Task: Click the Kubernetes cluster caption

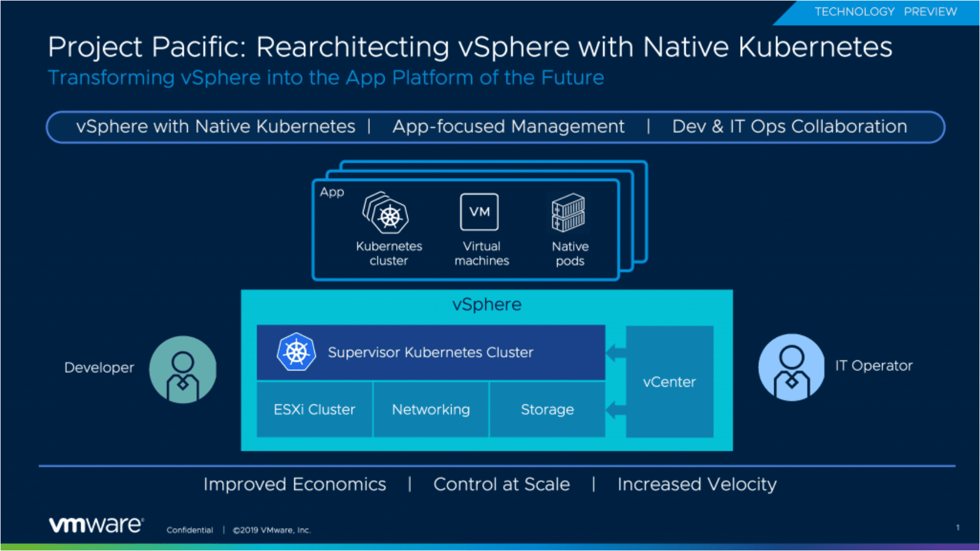Action: point(389,253)
